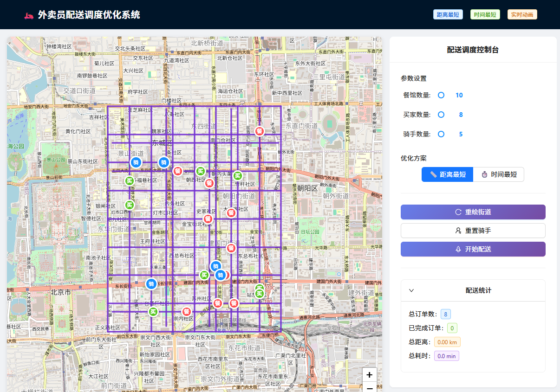Click the map zoom in plus button

click(x=369, y=375)
